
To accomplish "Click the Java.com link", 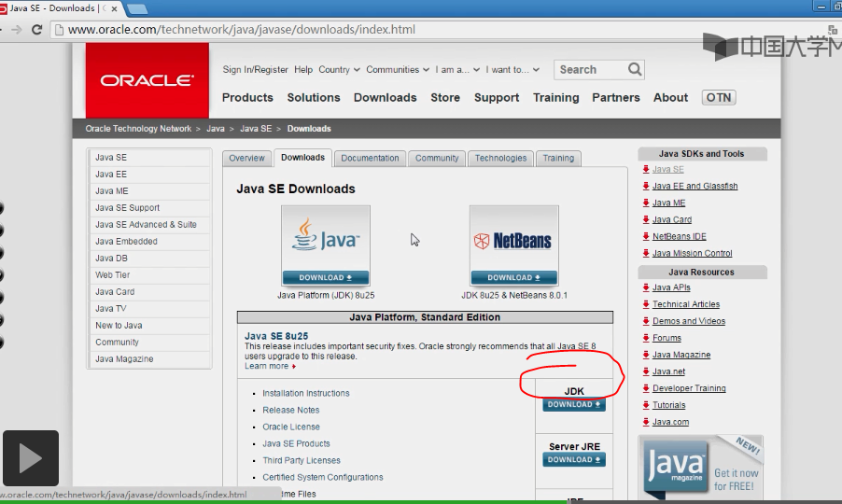I will pyautogui.click(x=670, y=422).
